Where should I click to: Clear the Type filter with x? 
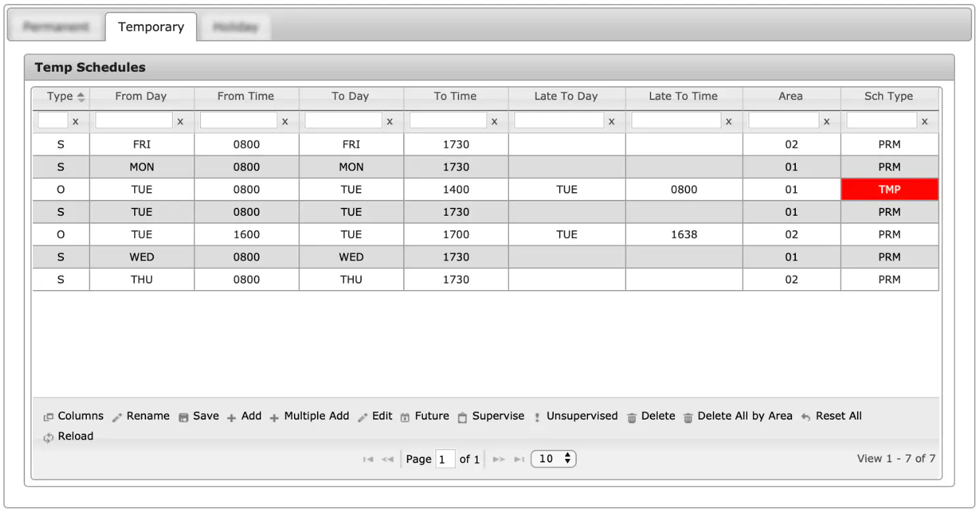tap(75, 122)
